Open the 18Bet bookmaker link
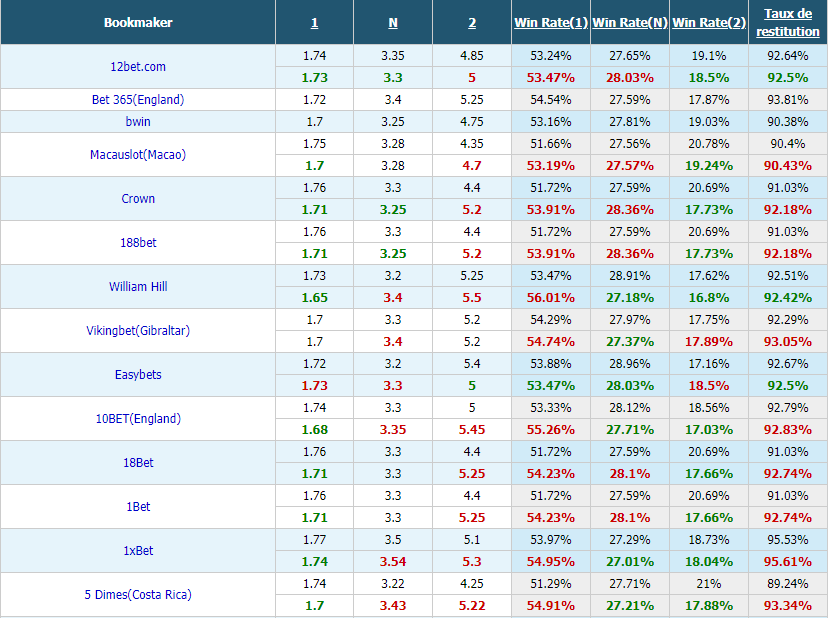828x618 pixels. pyautogui.click(x=138, y=462)
